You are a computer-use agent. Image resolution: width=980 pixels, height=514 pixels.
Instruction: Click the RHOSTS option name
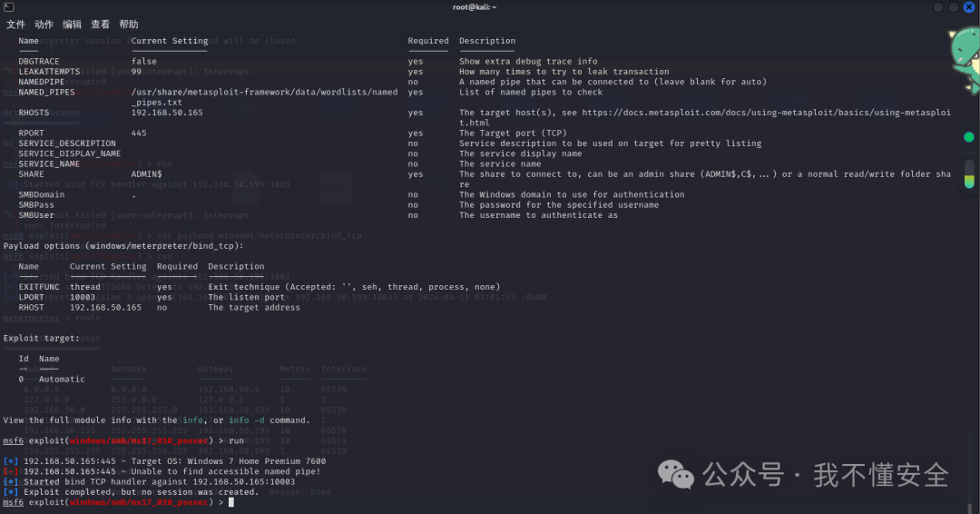(34, 113)
